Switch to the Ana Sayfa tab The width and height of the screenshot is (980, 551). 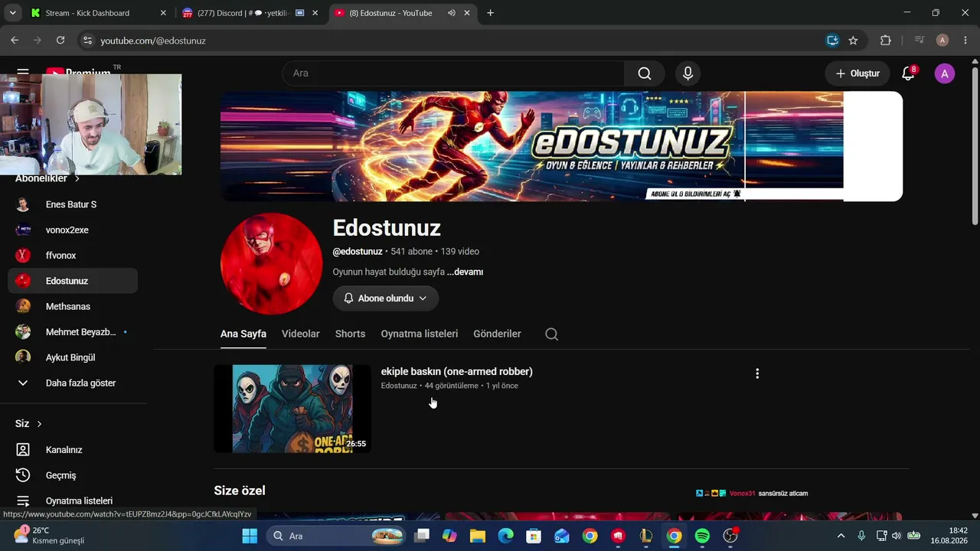click(243, 334)
